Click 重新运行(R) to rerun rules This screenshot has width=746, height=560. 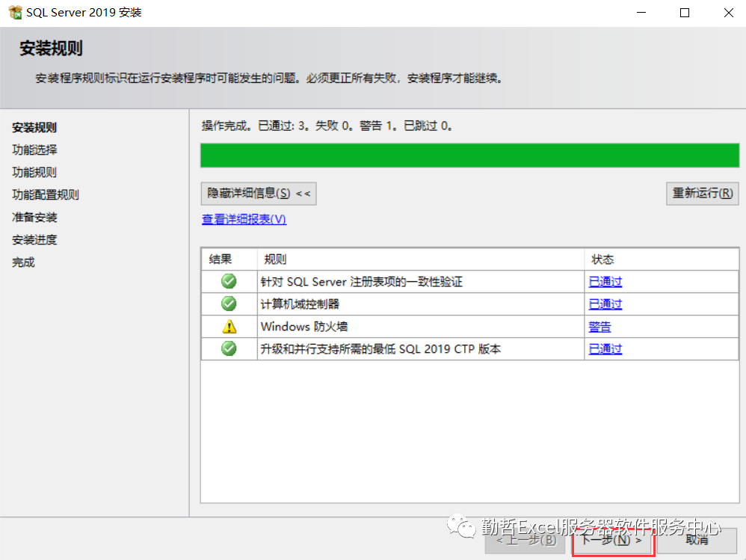pos(702,194)
